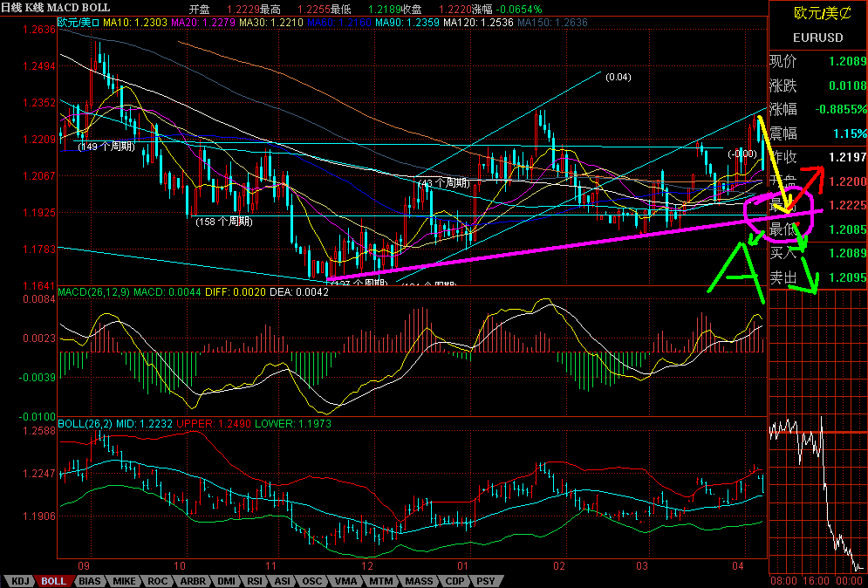Image resolution: width=868 pixels, height=588 pixels.
Task: Click the 09 month axis label
Action: click(83, 566)
